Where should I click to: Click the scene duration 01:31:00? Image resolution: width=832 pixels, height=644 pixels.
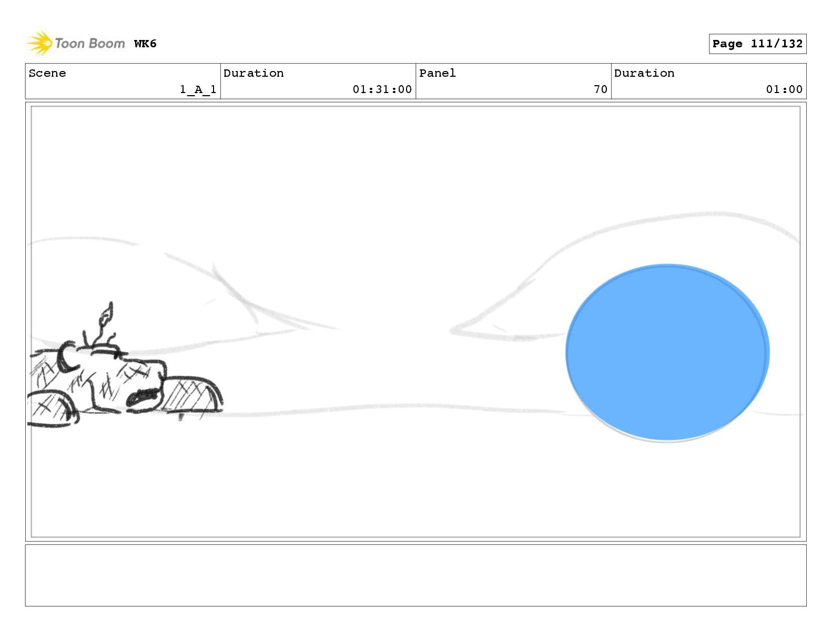click(382, 89)
